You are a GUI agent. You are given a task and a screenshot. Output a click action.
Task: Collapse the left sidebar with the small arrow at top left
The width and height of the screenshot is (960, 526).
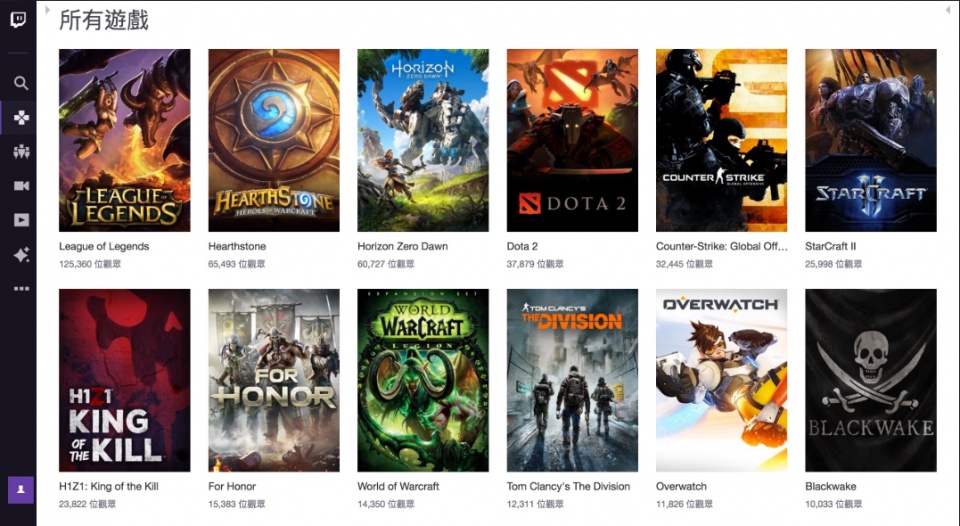click(x=47, y=10)
